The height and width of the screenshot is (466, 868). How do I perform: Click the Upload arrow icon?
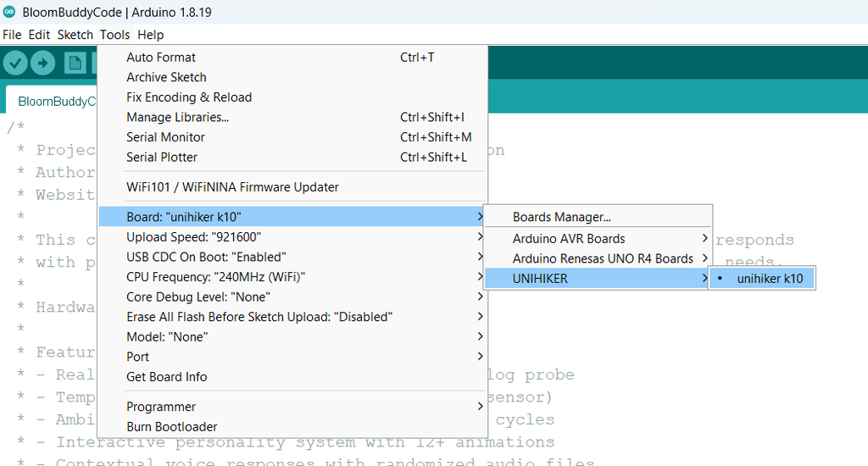click(x=42, y=64)
